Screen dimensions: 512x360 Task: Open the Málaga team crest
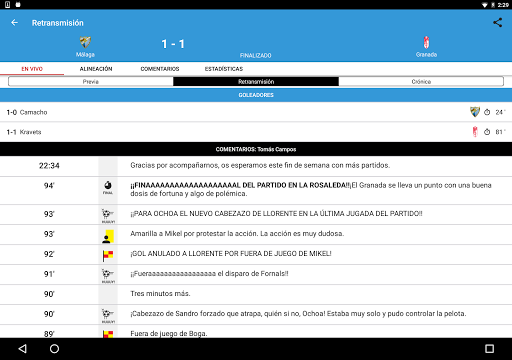85,43
